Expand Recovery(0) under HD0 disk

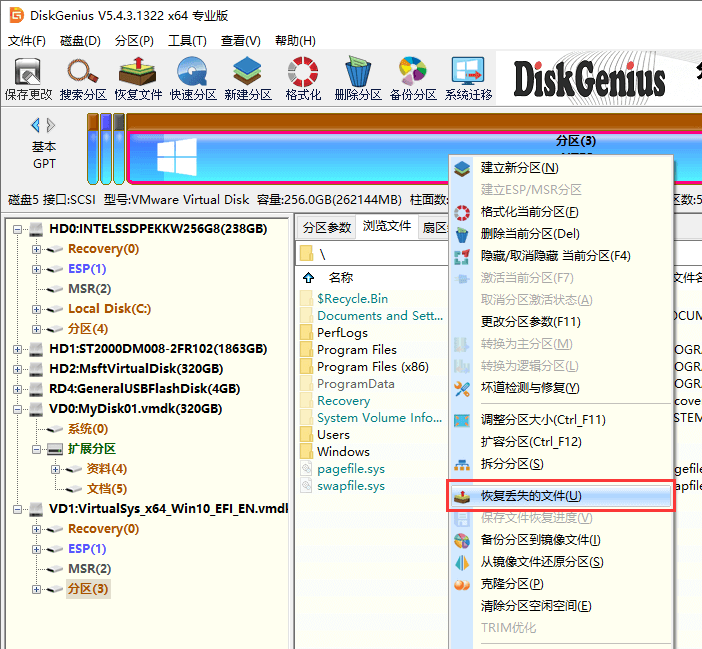(36, 249)
